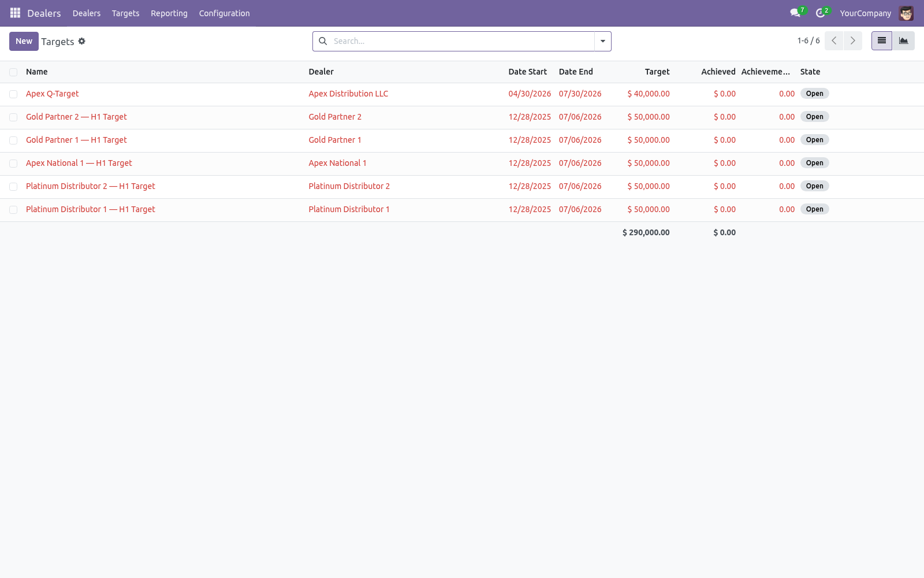Click the 1-6 / 6 pager counter
The height and width of the screenshot is (578, 924).
808,40
